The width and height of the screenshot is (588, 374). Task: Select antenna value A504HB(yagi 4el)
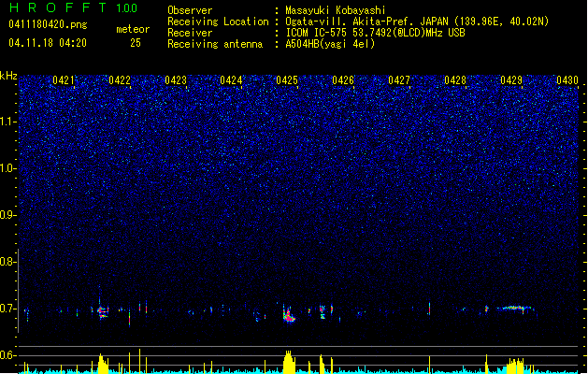tap(330, 44)
